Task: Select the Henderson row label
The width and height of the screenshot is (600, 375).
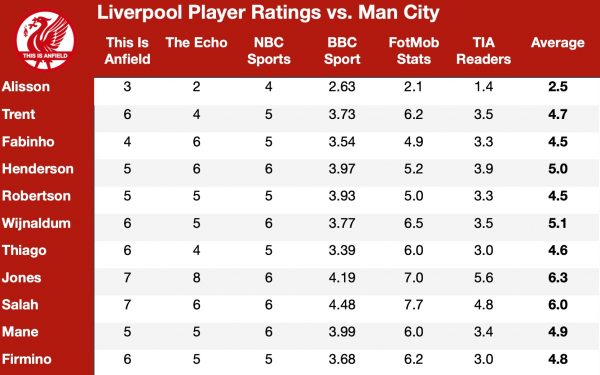Action: [x=38, y=169]
